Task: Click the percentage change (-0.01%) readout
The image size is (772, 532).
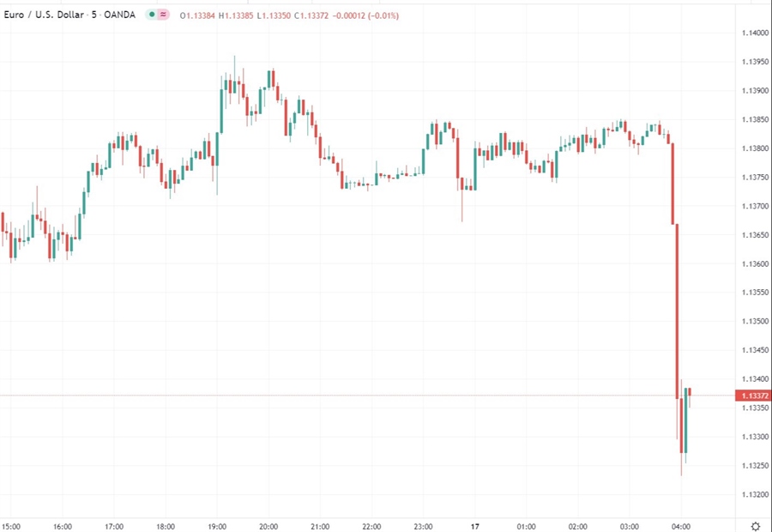Action: click(x=381, y=15)
